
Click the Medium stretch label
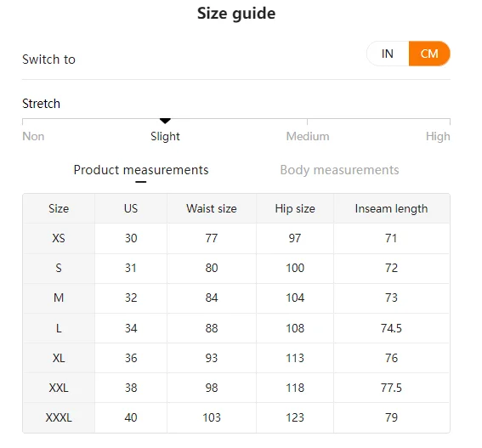point(308,136)
